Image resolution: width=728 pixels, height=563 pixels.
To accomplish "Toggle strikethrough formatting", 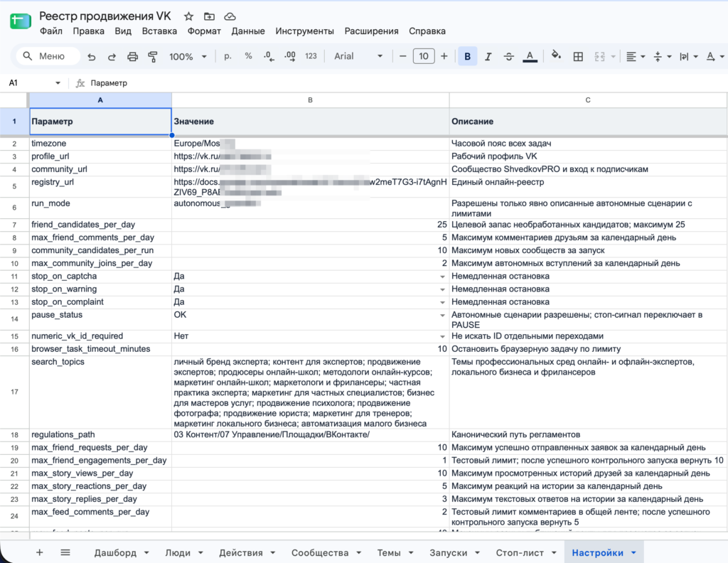I will click(509, 57).
